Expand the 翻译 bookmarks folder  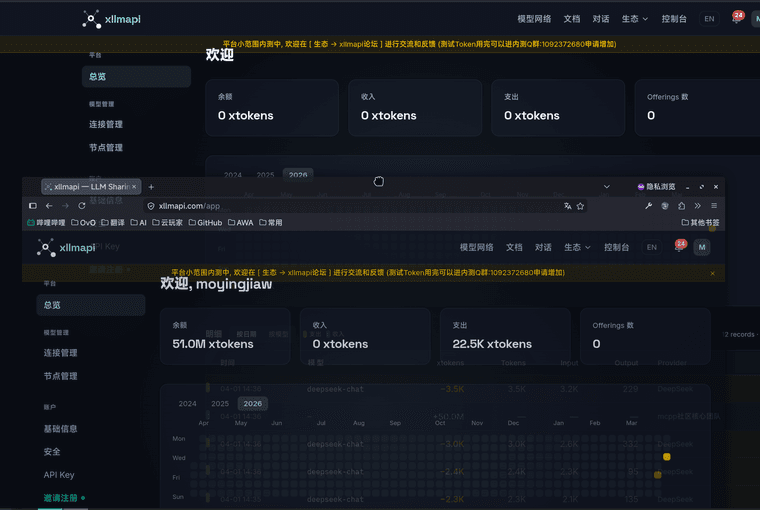coord(112,223)
